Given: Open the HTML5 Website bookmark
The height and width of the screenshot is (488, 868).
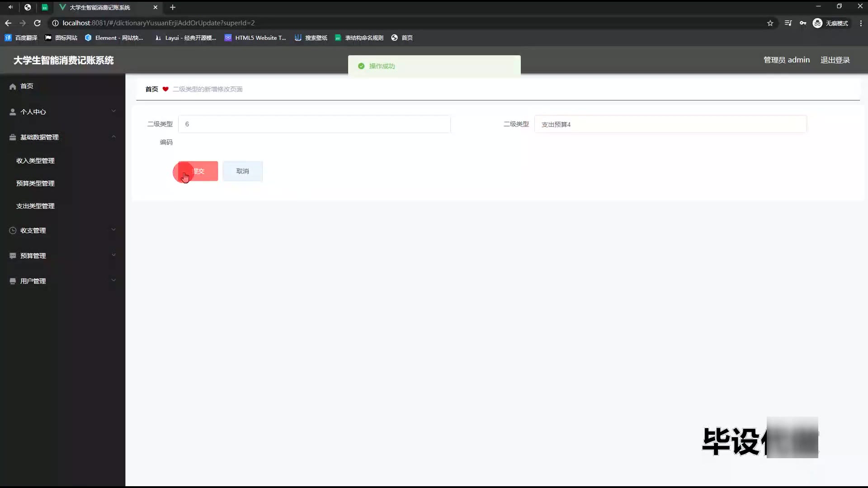Looking at the screenshot, I should tap(255, 38).
